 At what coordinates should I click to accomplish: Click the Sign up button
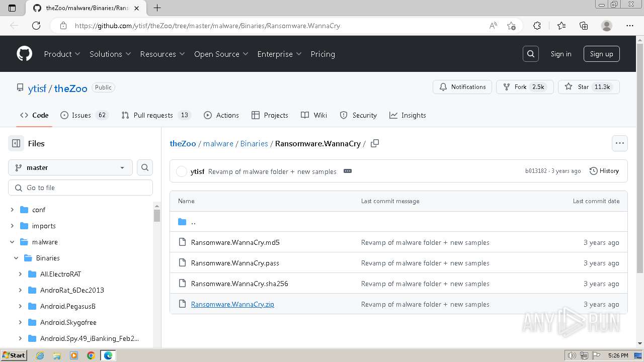coord(601,54)
